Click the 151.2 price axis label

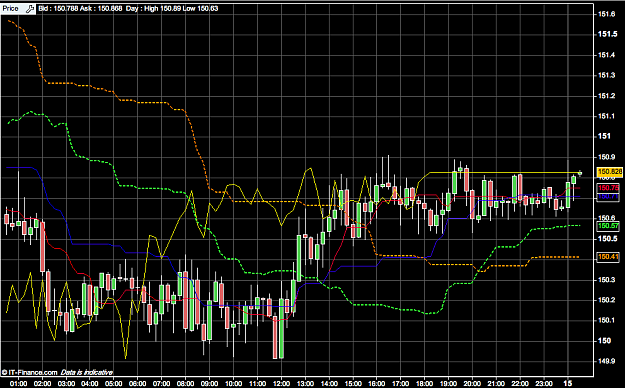pos(606,96)
